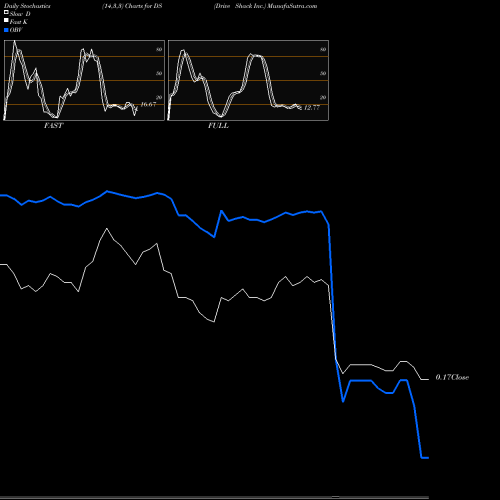The height and width of the screenshot is (500, 500).
Task: Click the end of the white Close line
Action: pos(428,379)
